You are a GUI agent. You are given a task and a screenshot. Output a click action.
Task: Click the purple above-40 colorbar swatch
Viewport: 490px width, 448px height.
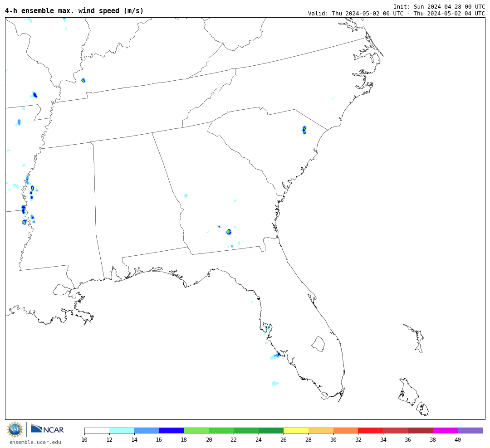(470, 430)
